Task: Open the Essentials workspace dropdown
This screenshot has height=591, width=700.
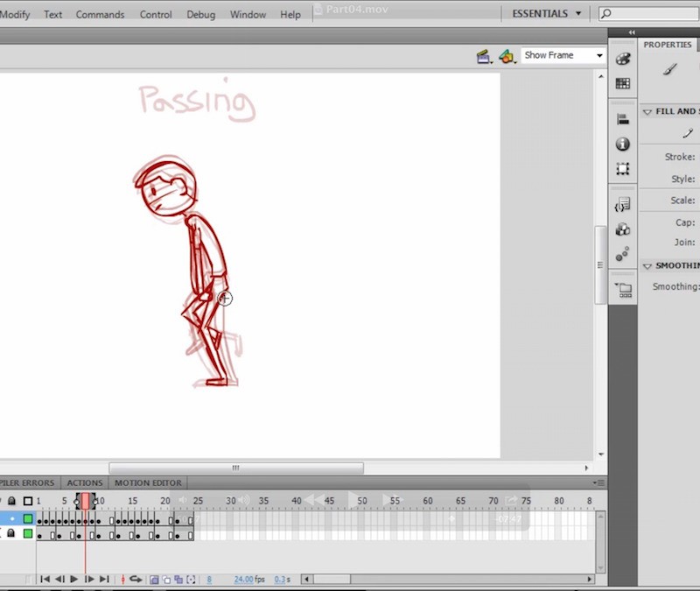Action: click(547, 14)
